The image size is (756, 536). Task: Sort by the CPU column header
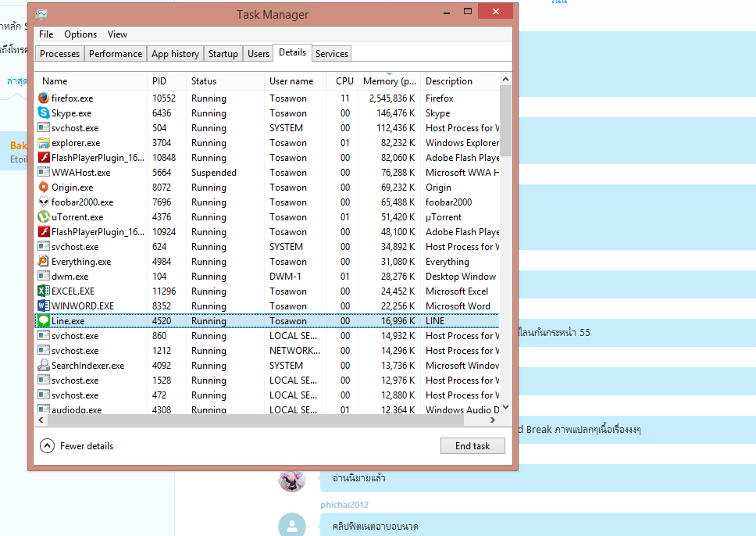(x=343, y=81)
